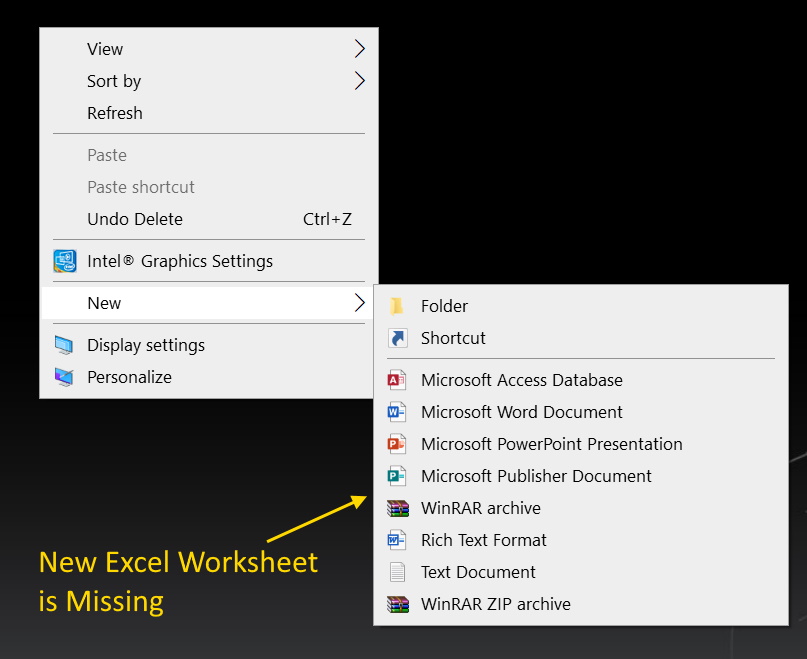Open the Sort by menu entry
Screen dimensions: 807x659
[209, 81]
